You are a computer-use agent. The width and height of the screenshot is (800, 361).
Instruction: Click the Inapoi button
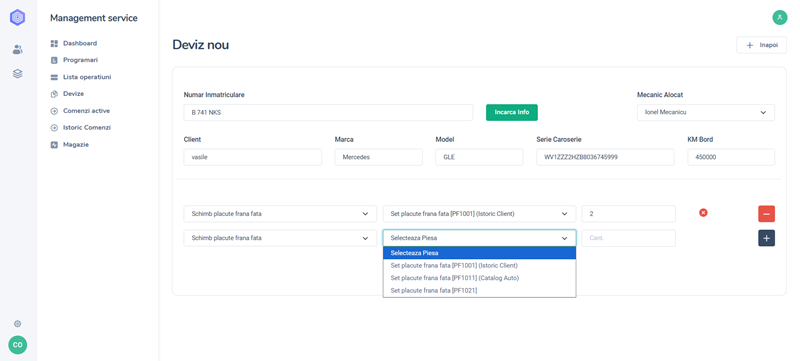point(761,45)
